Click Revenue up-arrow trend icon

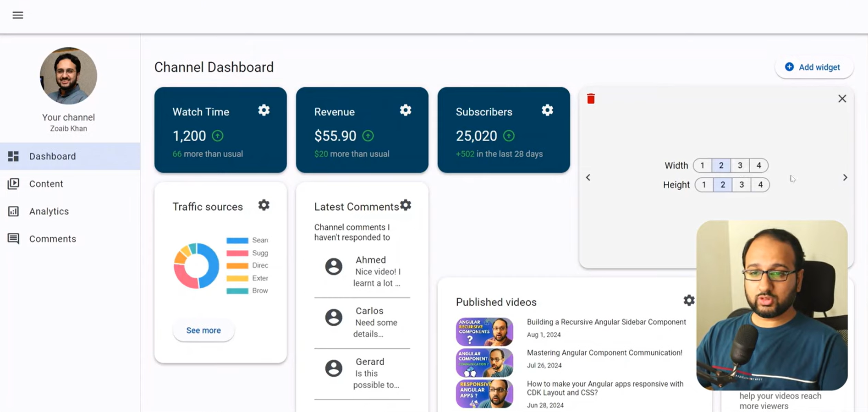368,136
